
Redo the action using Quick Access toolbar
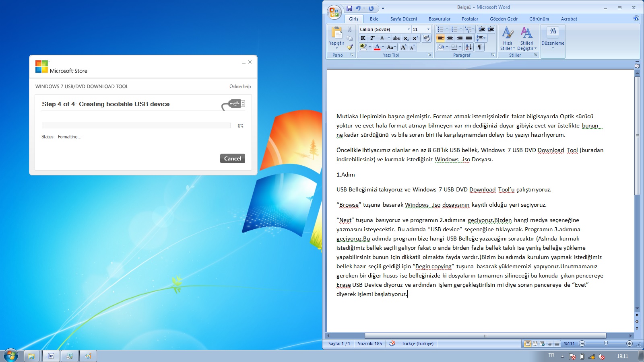(371, 8)
